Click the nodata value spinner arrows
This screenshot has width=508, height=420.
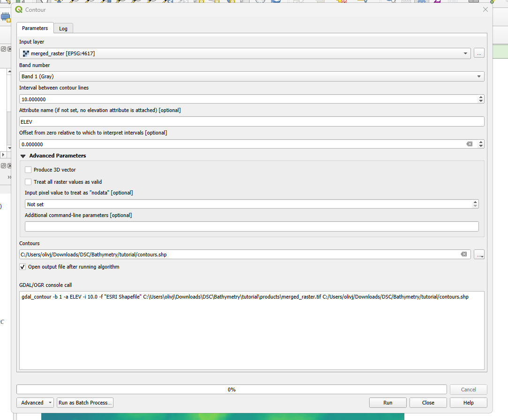[x=475, y=204]
